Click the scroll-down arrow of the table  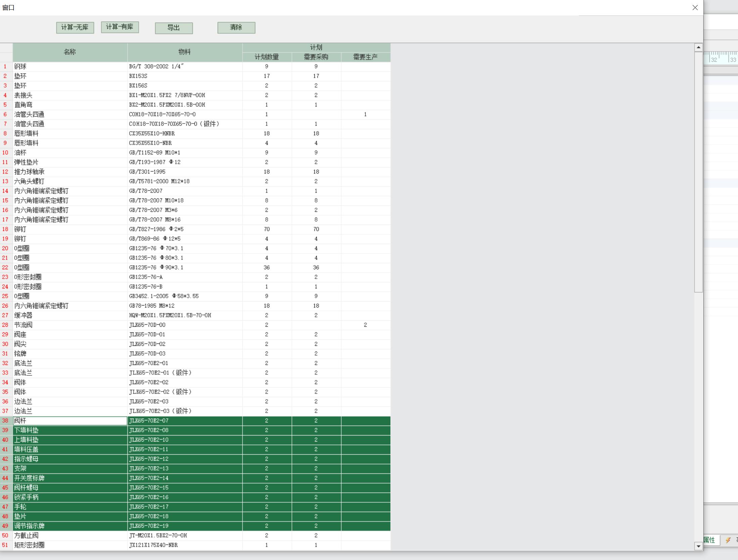click(x=698, y=546)
